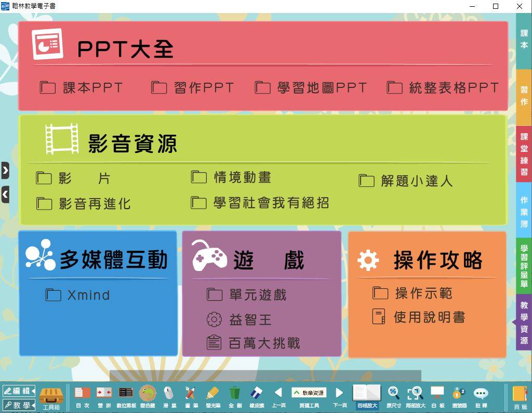The image size is (532, 413).
Task: Select the 局部放大 partial zoom tool
Action: (x=415, y=397)
